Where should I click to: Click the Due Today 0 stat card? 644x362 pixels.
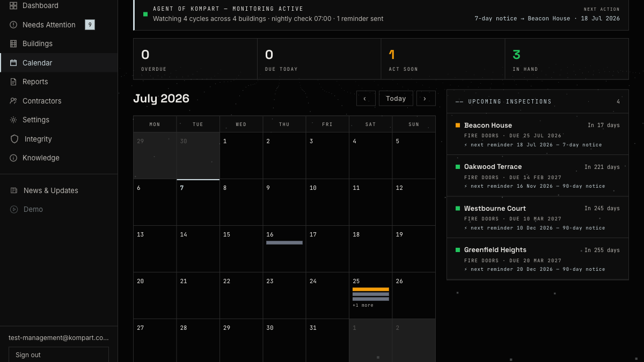(x=319, y=59)
